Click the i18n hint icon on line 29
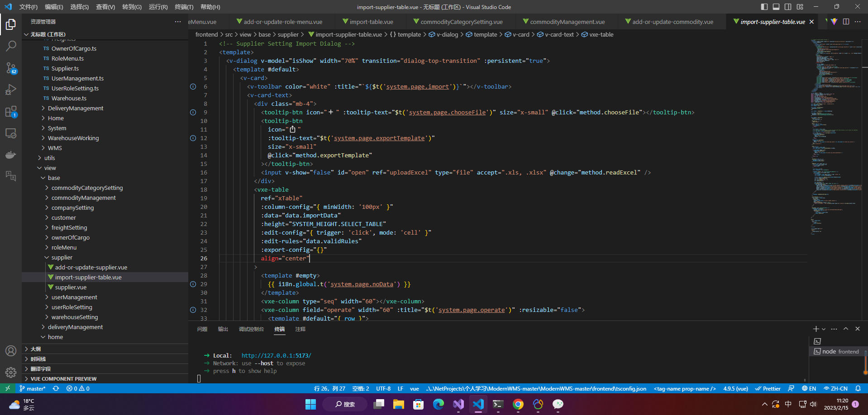The height and width of the screenshot is (415, 868). pos(193,284)
